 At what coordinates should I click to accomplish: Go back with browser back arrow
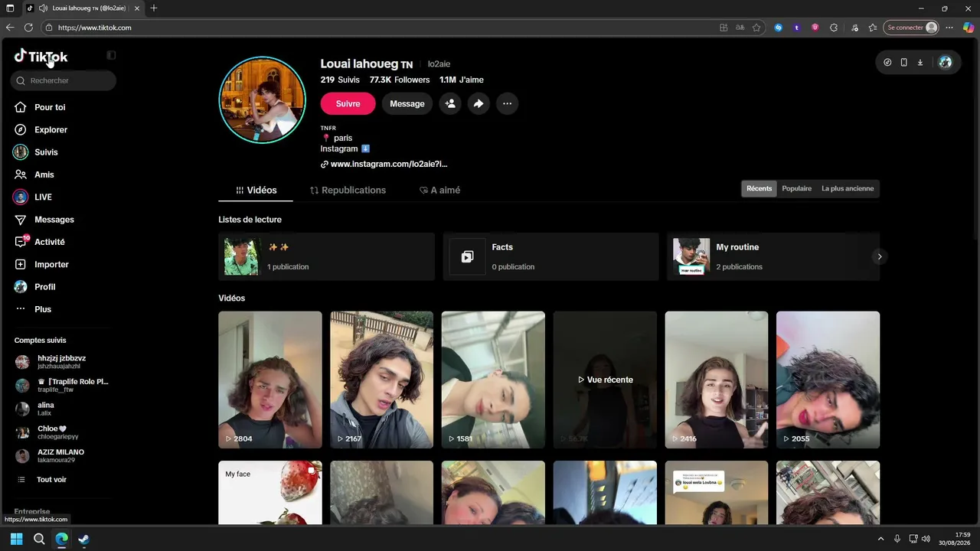[10, 28]
